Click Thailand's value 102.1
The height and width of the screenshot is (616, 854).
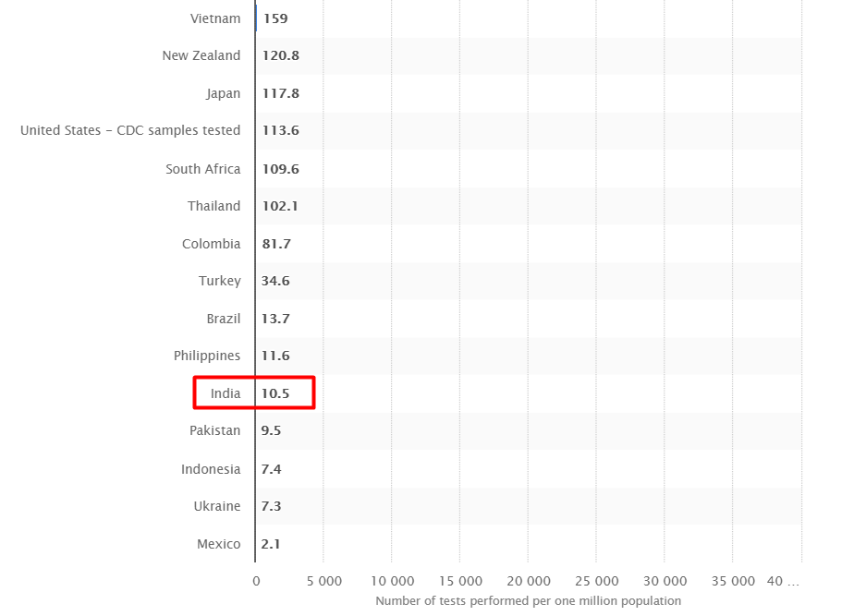click(280, 206)
